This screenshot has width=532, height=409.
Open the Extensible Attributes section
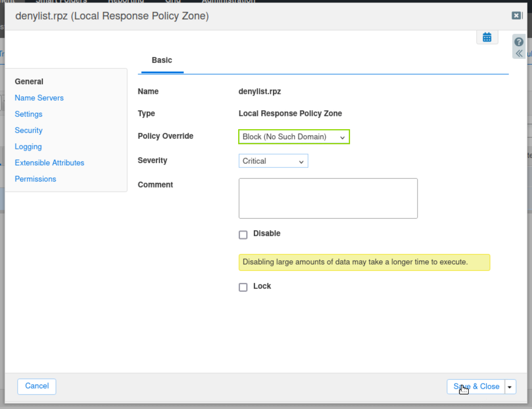49,163
